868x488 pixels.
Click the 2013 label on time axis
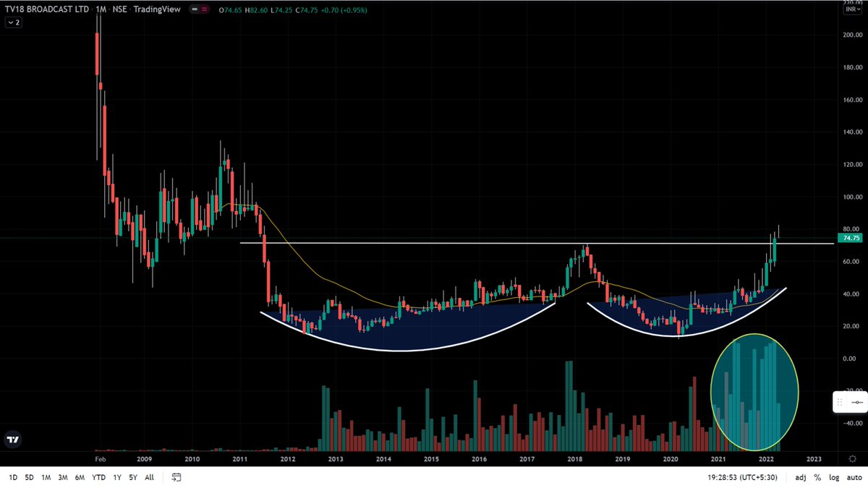click(x=335, y=459)
